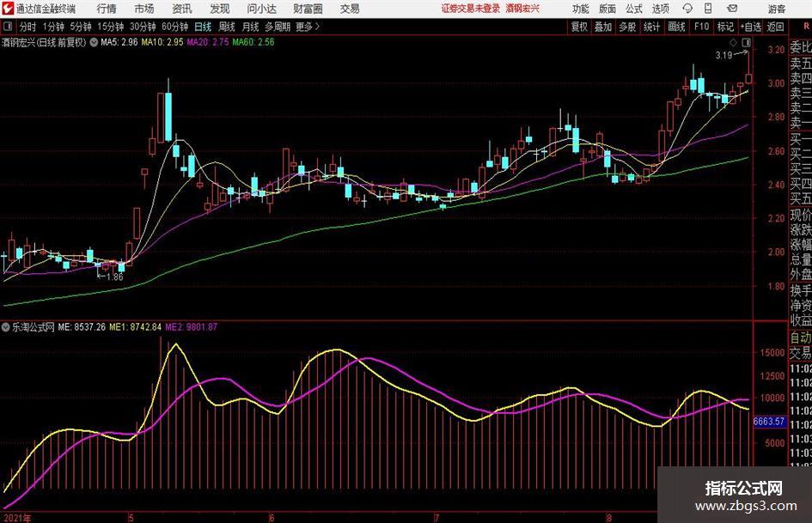Click the 叠加 overlay toolbar button
Viewport: 812px width, 523px height.
[x=603, y=27]
